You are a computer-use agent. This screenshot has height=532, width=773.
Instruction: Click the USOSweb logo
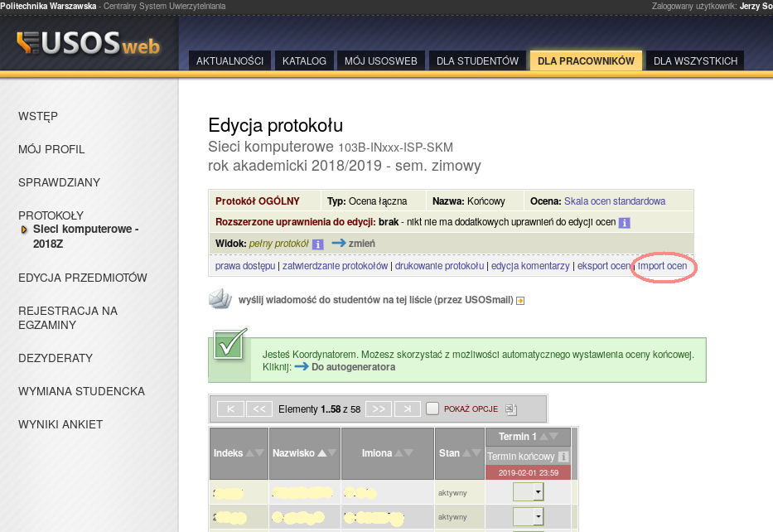tap(89, 44)
